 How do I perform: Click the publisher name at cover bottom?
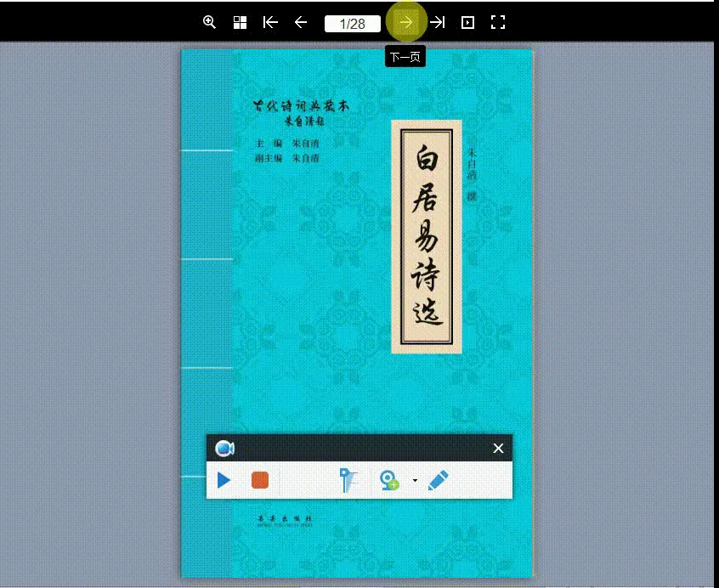coord(286,521)
